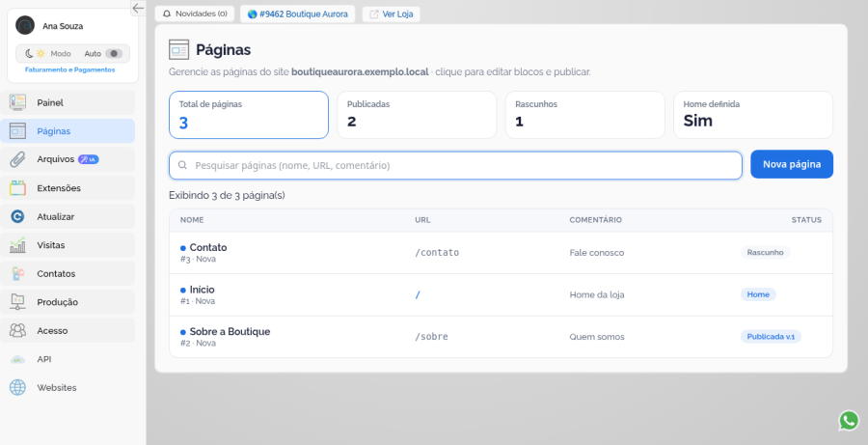Filter by Publicadas card
Image resolution: width=868 pixels, height=445 pixels.
(x=417, y=115)
